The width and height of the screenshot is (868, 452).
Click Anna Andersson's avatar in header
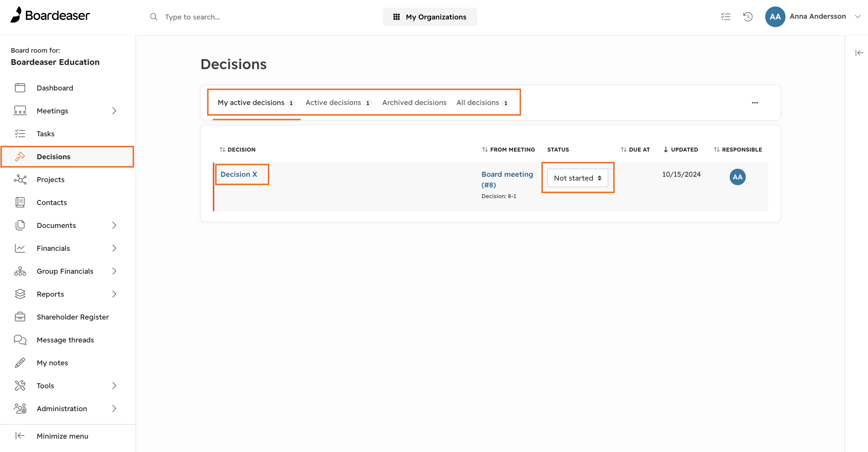(775, 17)
